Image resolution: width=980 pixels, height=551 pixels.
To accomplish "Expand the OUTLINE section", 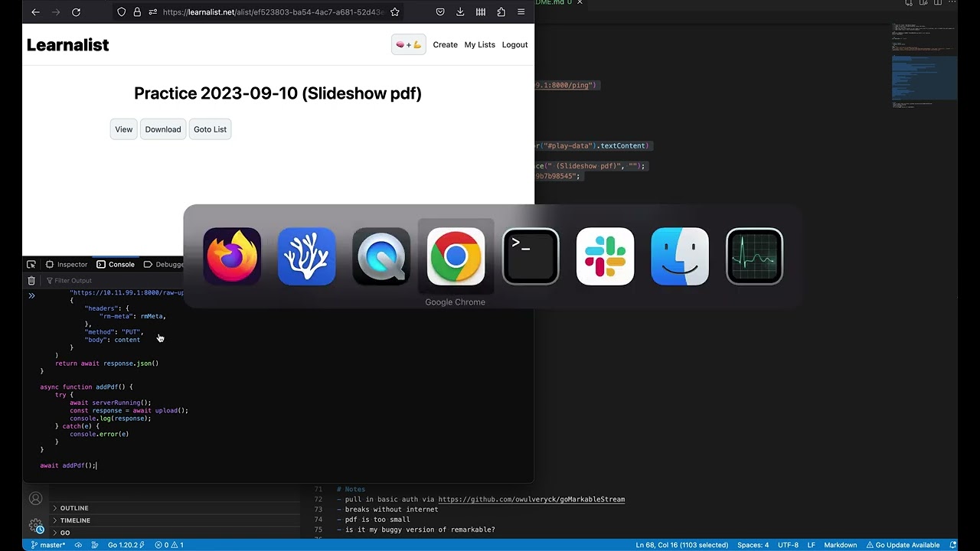I will click(x=74, y=508).
